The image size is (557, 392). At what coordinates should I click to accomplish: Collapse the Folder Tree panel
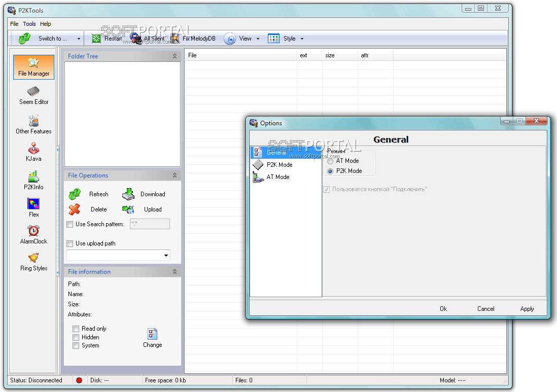(x=175, y=56)
